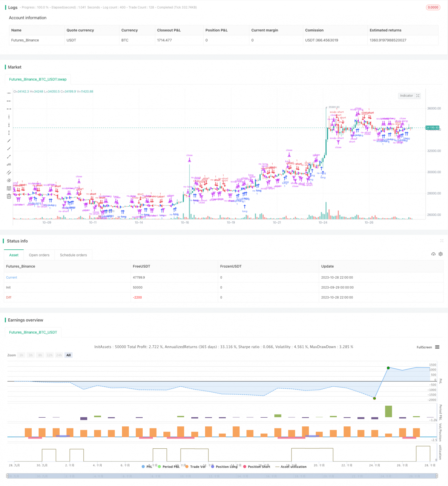
Task: Set the Zoom range to 24h
Action: click(59, 355)
